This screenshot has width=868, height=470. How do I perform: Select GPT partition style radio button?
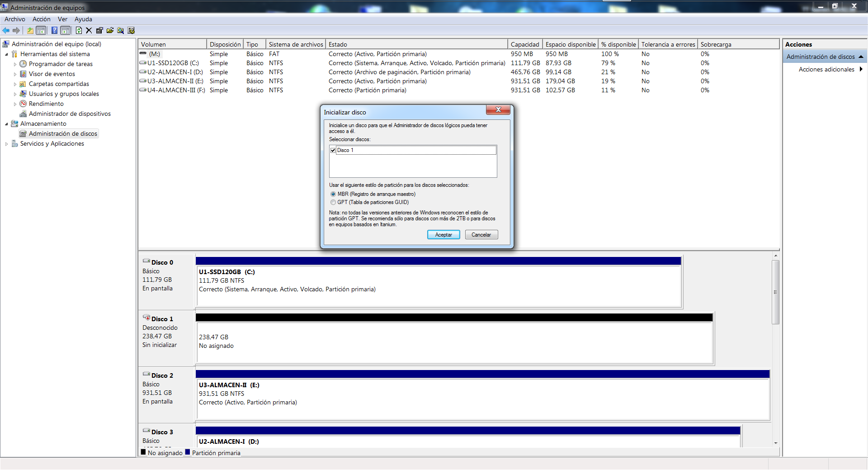(333, 202)
